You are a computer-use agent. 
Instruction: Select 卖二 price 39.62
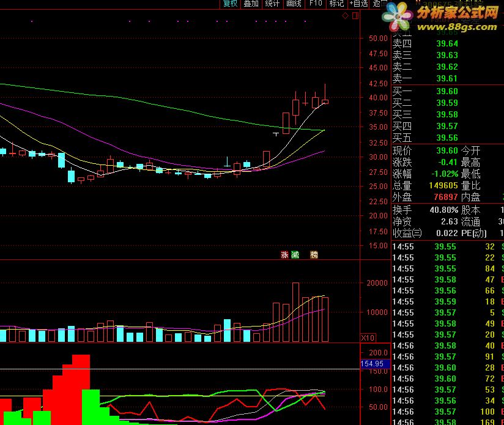[x=447, y=67]
